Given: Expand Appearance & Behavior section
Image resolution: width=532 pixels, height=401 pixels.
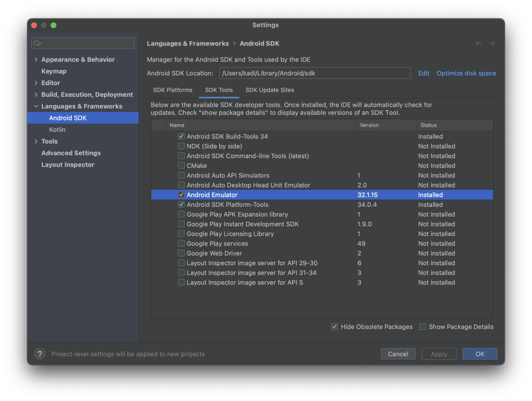Looking at the screenshot, I should (x=36, y=60).
